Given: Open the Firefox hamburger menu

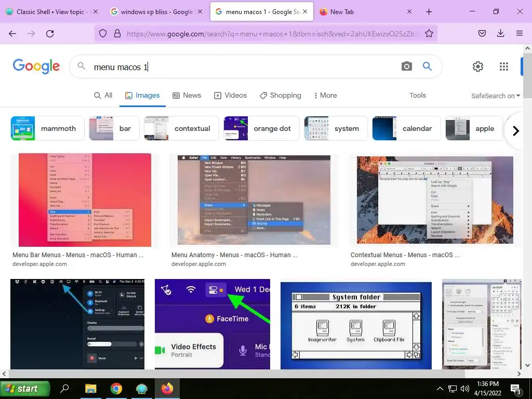Looking at the screenshot, I should [x=519, y=33].
